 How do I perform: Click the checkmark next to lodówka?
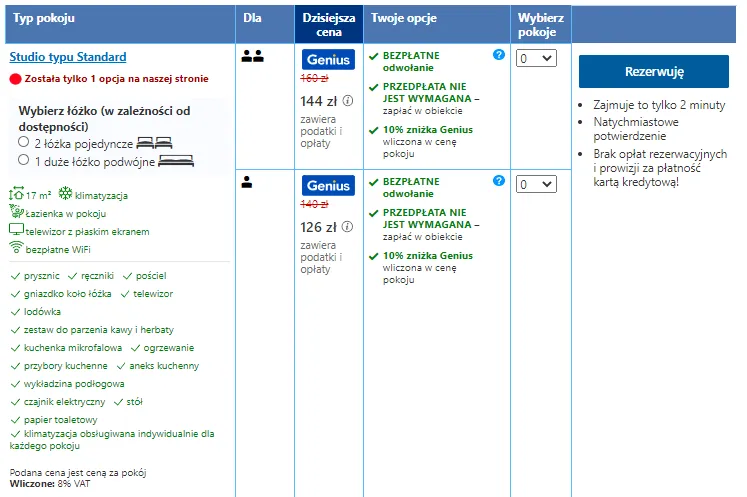[15, 312]
